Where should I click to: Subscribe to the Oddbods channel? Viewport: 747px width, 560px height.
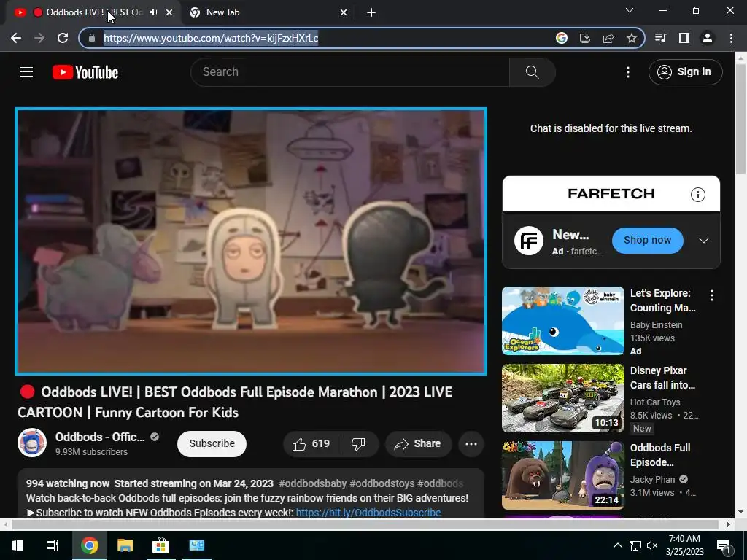pos(212,444)
